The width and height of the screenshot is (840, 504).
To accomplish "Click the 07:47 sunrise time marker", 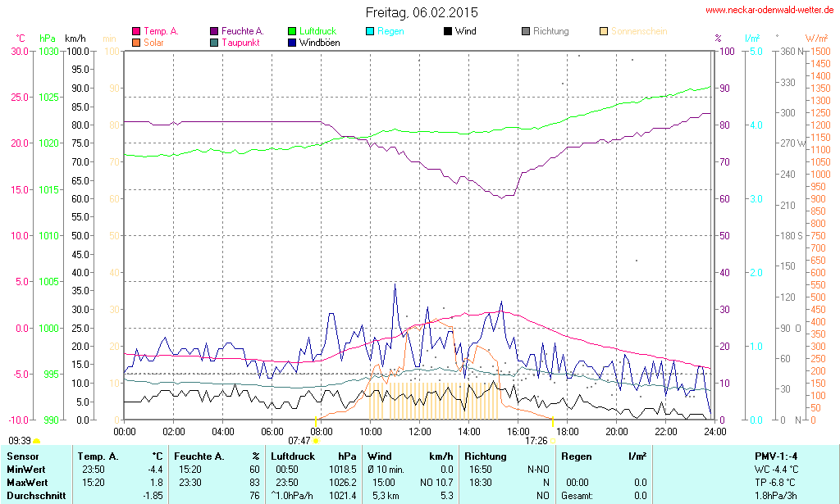I will pyautogui.click(x=299, y=440).
